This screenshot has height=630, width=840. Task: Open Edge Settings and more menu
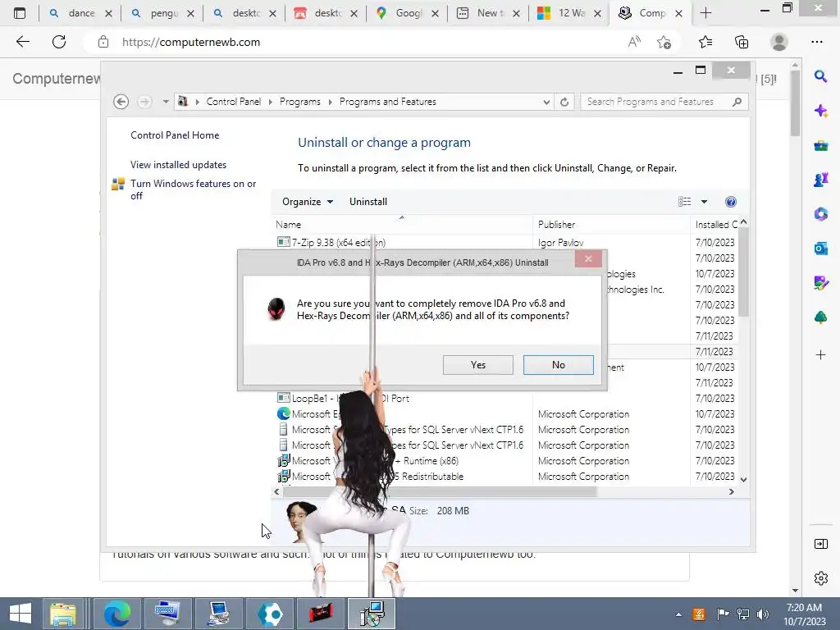click(x=816, y=42)
